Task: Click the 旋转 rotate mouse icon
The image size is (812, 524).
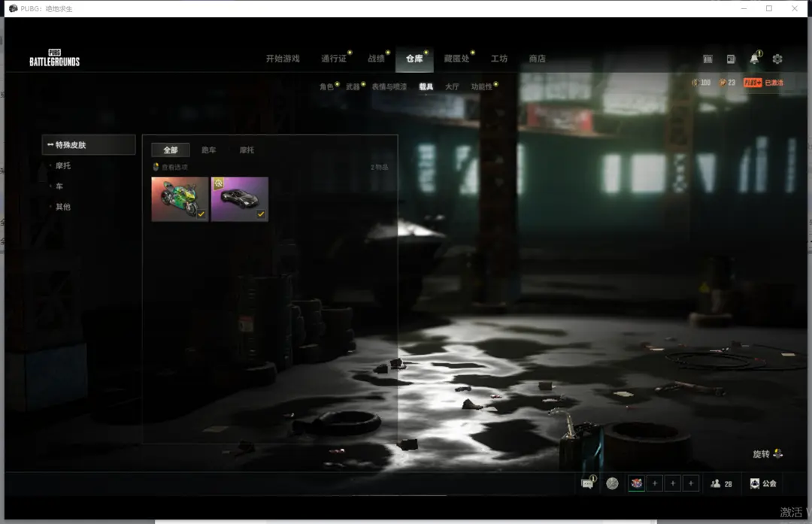Action: coord(778,453)
